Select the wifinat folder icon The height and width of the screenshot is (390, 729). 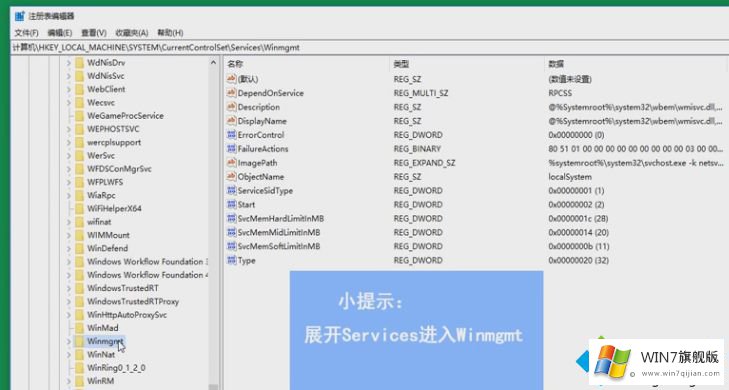coord(80,222)
